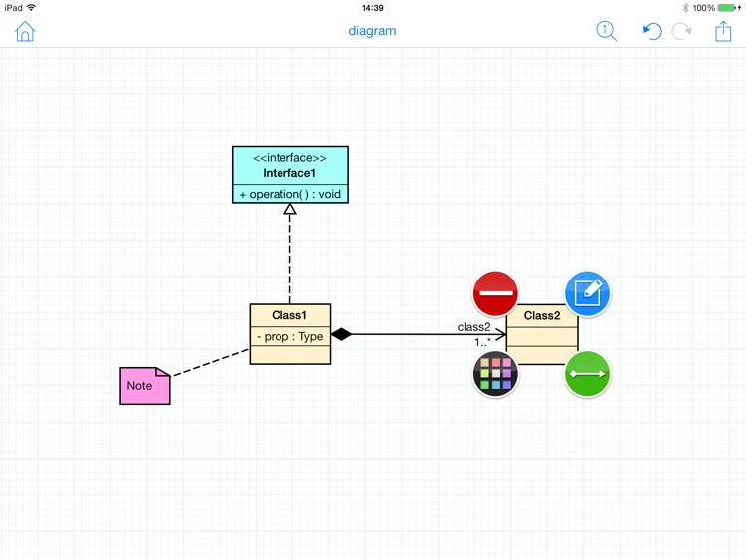Select the Class1 box header

coord(290,315)
